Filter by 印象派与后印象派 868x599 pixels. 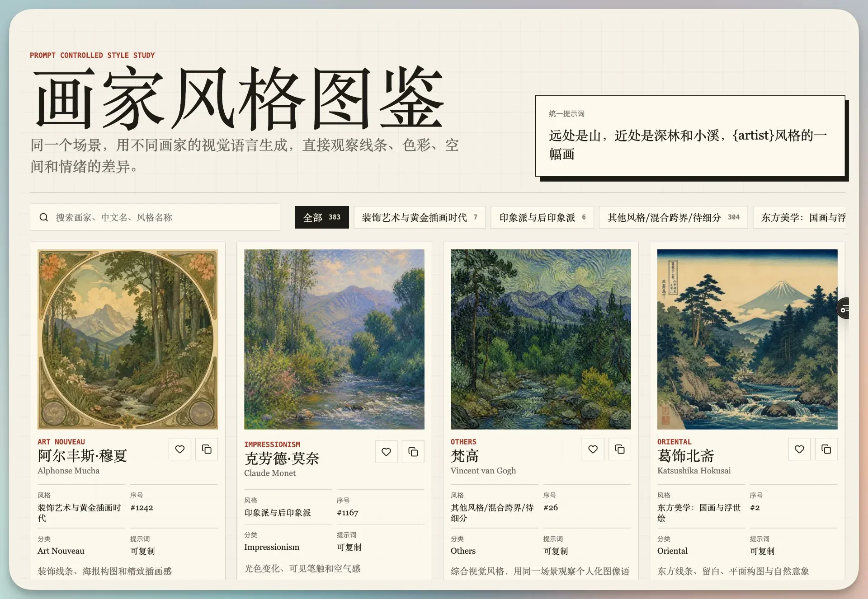click(542, 217)
